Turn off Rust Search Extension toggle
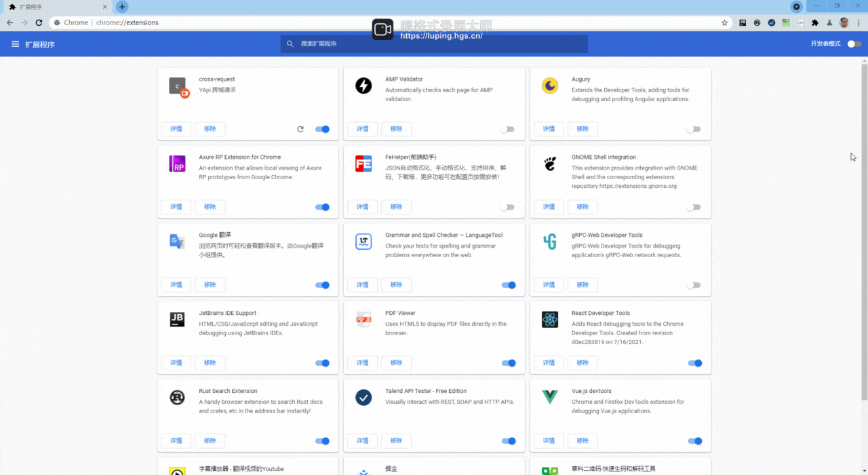 (322, 441)
